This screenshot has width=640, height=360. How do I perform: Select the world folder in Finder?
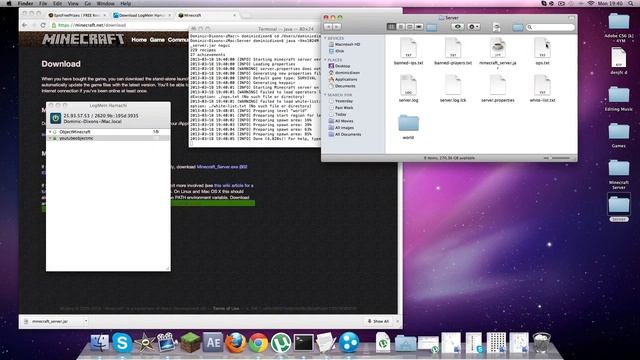[x=409, y=127]
